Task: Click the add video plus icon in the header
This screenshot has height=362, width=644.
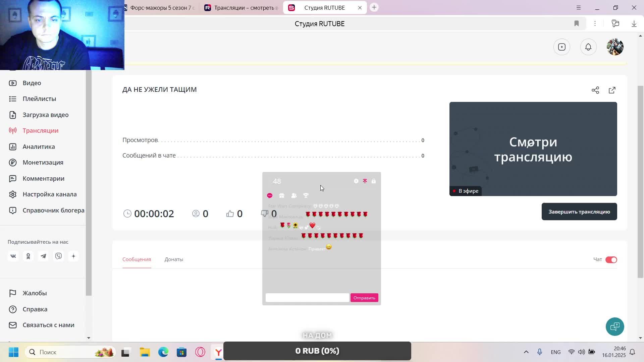Action: (x=562, y=47)
